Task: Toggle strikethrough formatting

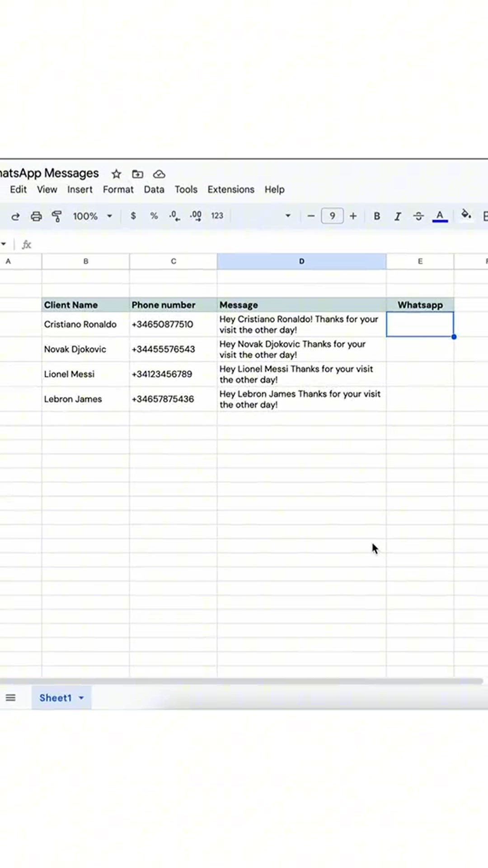Action: [x=418, y=217]
